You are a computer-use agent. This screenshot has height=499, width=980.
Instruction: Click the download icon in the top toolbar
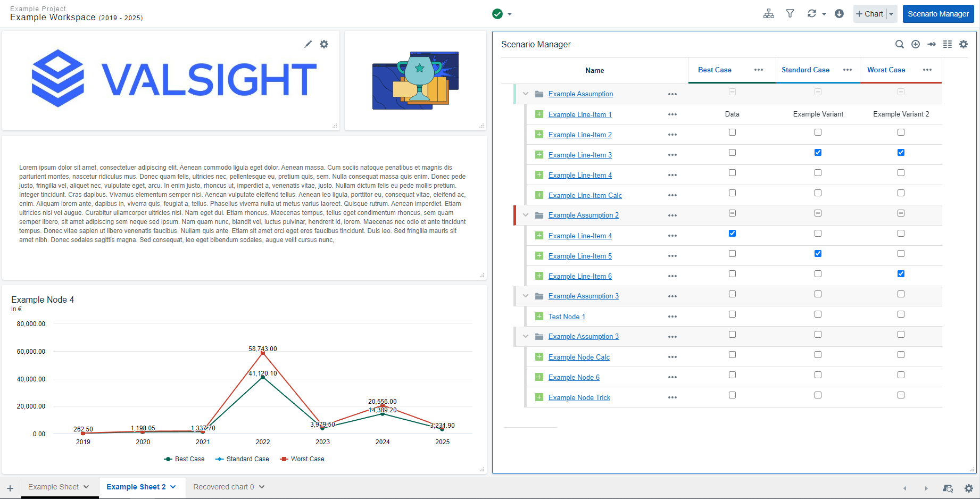[x=840, y=13]
